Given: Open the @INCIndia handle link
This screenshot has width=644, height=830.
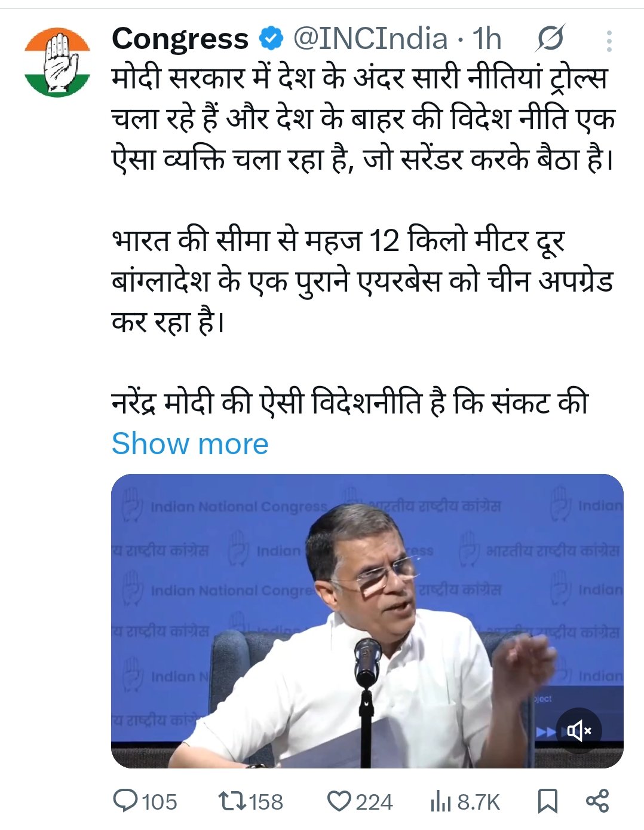Looking at the screenshot, I should tap(370, 39).
